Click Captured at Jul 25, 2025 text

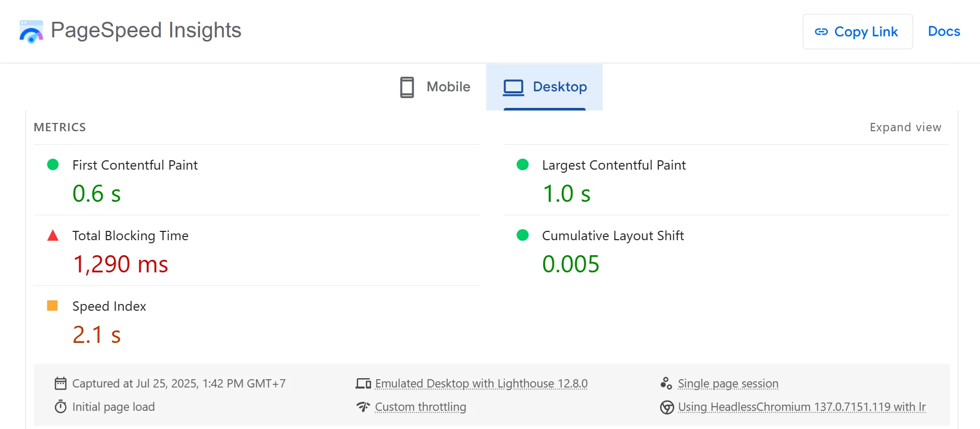179,383
